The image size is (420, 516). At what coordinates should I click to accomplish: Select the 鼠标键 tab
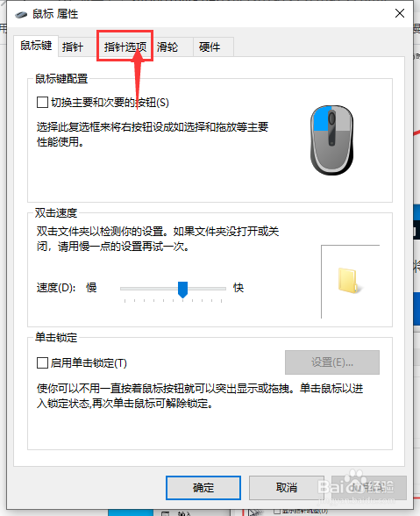point(36,46)
